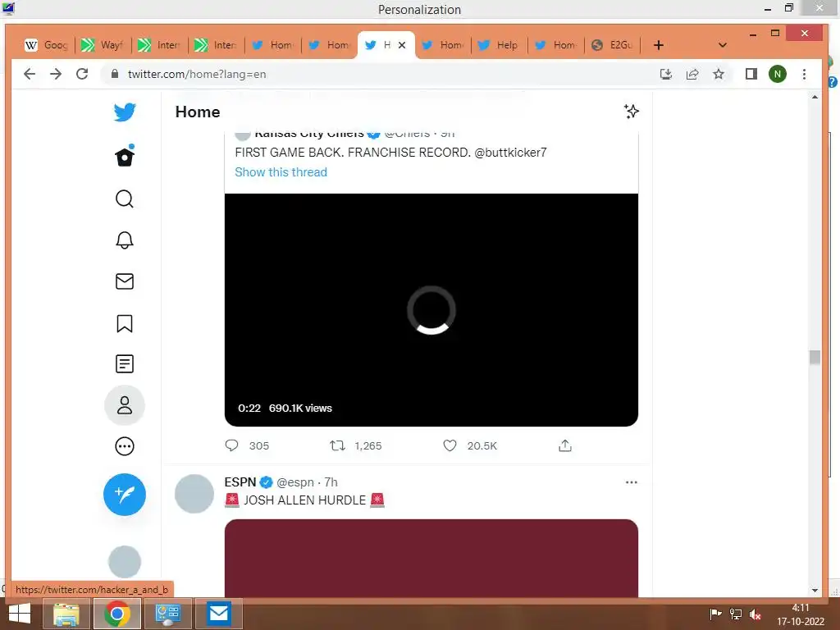Viewport: 840px width, 630px height.
Task: Go back in Chrome
Action: pyautogui.click(x=30, y=74)
